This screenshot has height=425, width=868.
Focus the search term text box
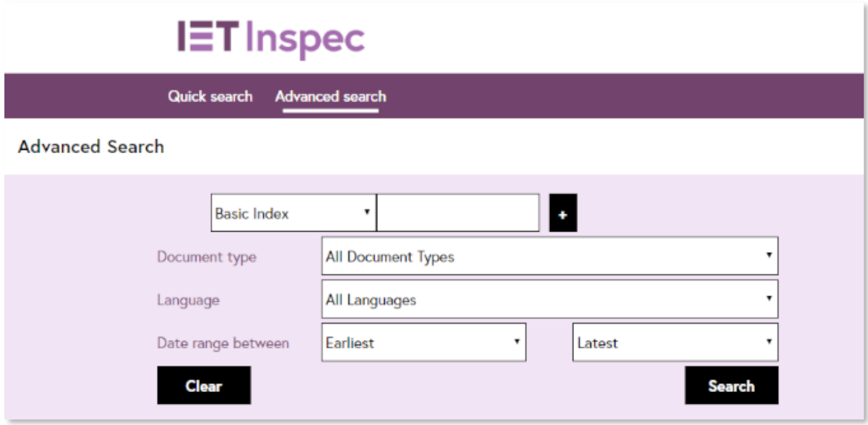pos(458,213)
